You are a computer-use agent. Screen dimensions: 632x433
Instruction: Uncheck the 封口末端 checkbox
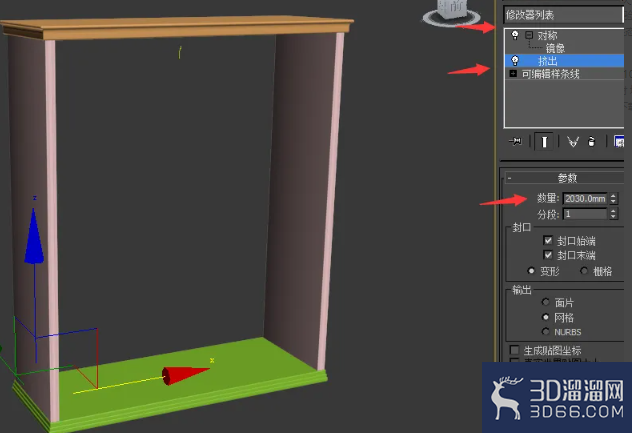point(548,255)
